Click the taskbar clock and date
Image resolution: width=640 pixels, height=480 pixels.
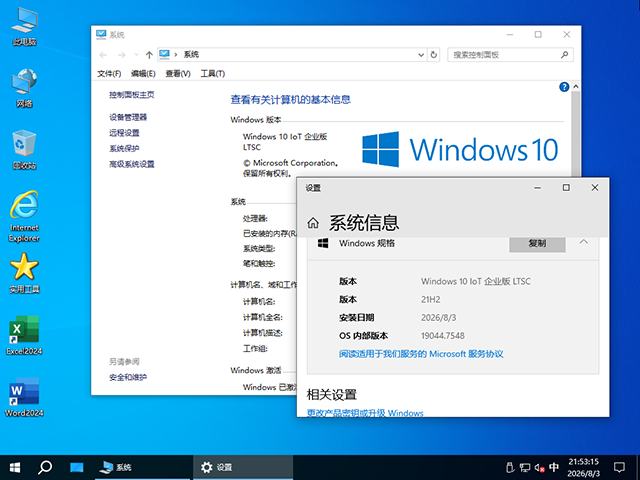click(x=584, y=467)
